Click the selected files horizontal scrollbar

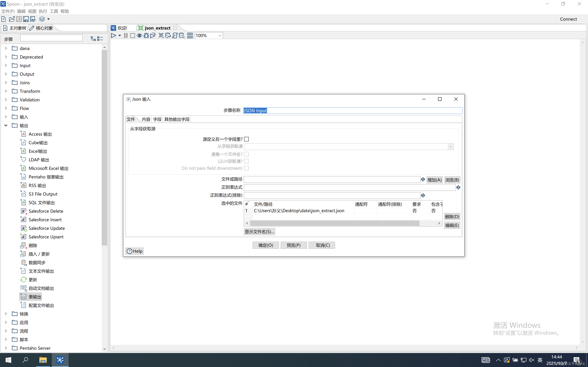click(334, 223)
